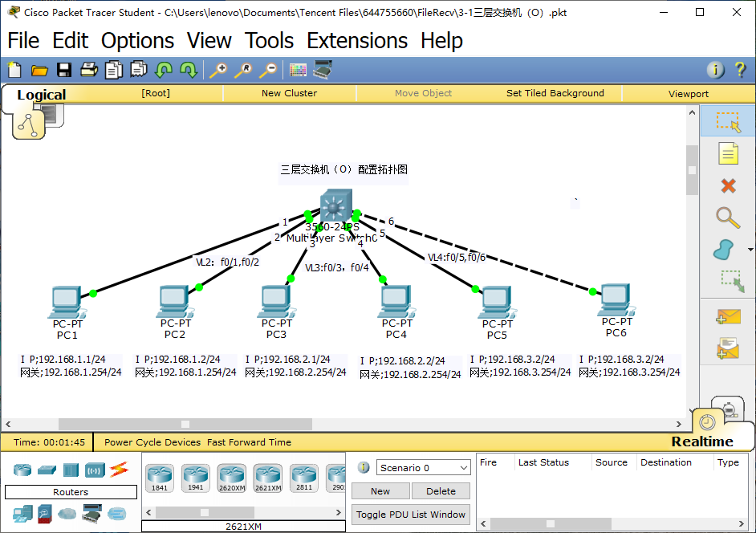Expand the shape tool dropdown arrow
Viewport: 756px width, 533px height.
pyautogui.click(x=750, y=250)
